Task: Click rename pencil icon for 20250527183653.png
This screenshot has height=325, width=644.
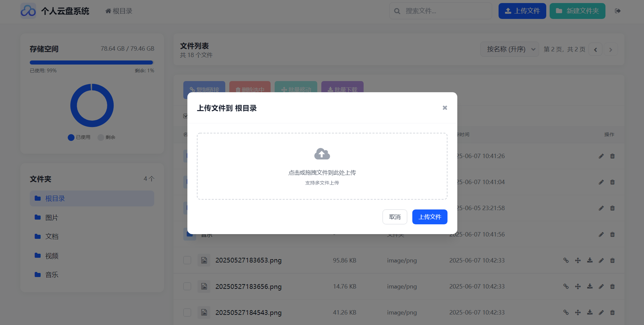Action: [601, 260]
